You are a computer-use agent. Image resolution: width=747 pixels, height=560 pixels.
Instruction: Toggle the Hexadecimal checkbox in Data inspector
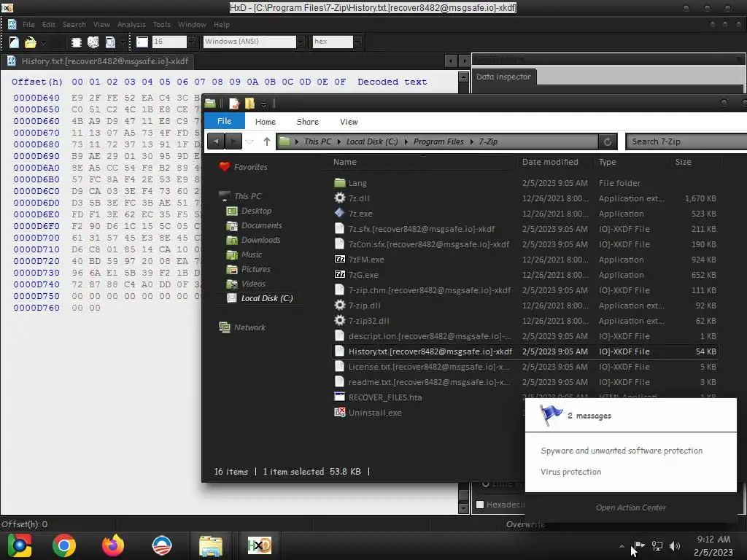[480, 505]
